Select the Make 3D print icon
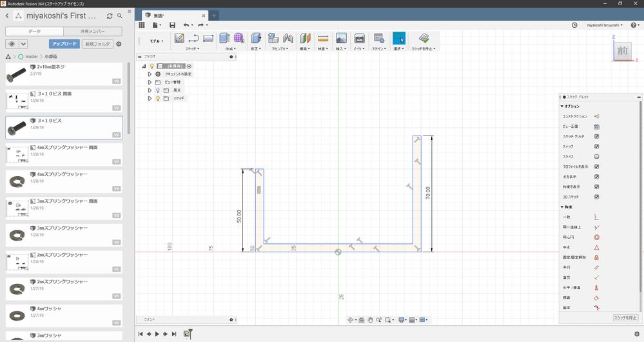Screen dimensions: 644x342 coord(359,38)
